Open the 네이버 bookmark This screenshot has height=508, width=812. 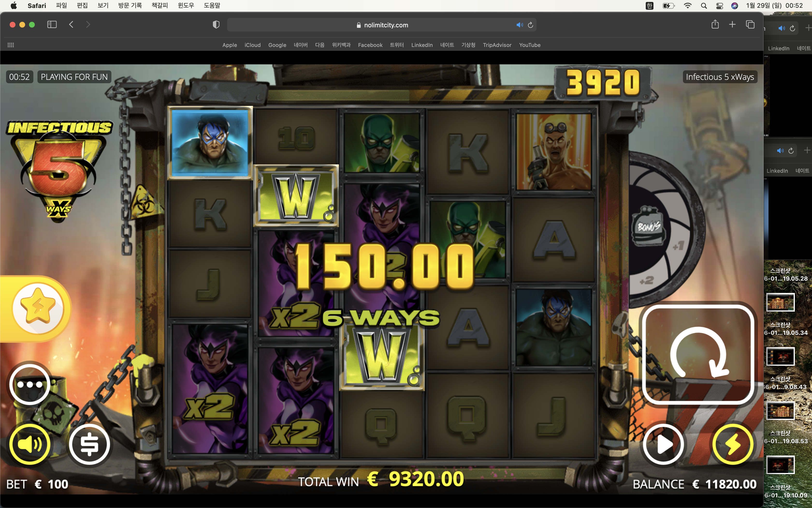click(301, 45)
